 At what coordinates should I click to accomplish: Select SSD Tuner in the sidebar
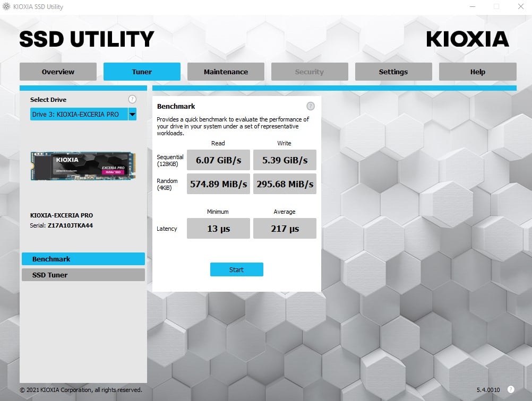pos(83,275)
